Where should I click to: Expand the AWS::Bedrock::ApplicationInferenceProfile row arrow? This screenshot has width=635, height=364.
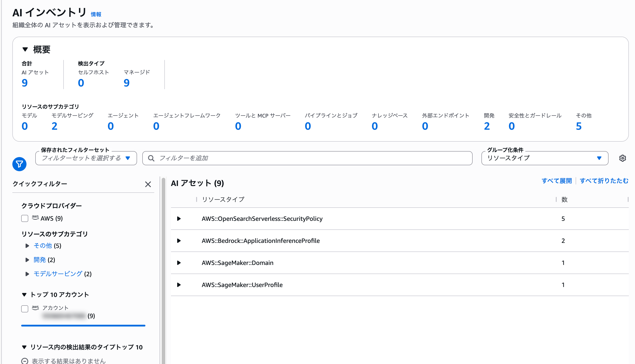179,241
